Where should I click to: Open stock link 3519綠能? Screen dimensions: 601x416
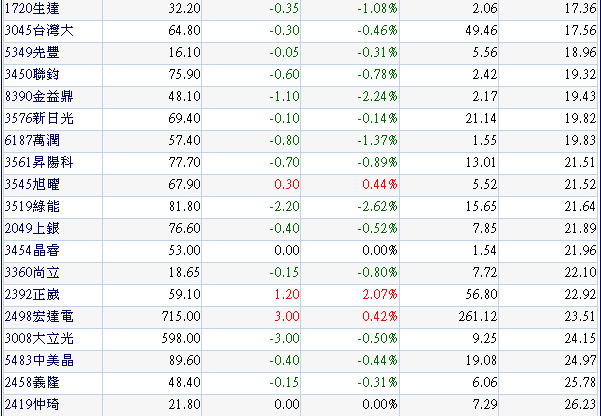click(32, 206)
